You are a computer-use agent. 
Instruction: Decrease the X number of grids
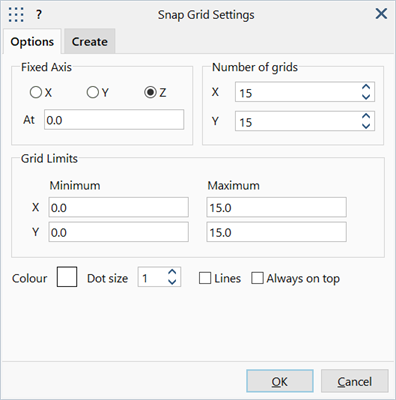pos(366,97)
